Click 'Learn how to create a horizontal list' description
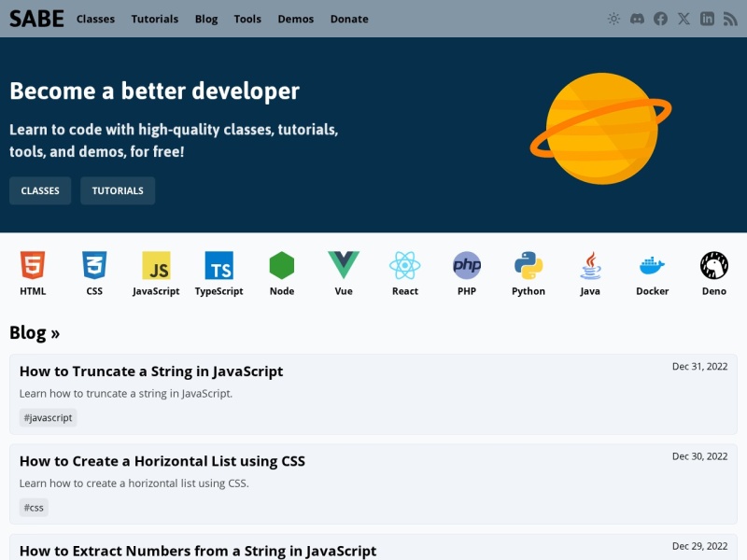Image resolution: width=747 pixels, height=560 pixels. (134, 483)
